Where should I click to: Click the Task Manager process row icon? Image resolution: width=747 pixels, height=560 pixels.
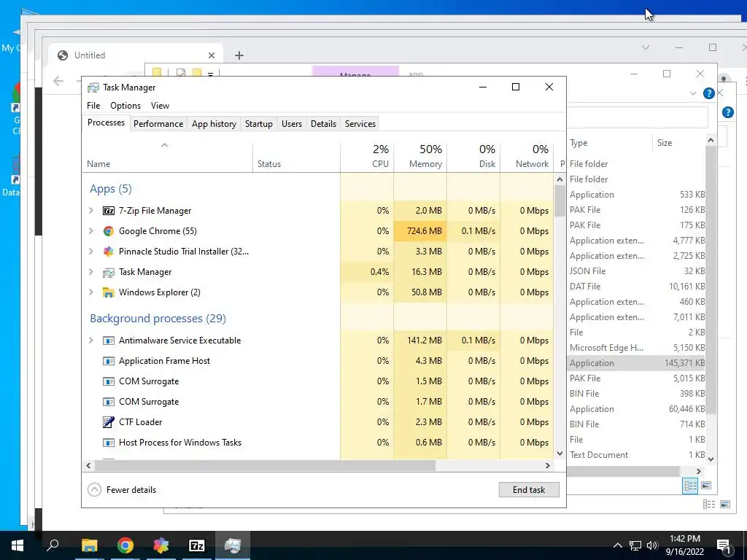pos(109,272)
